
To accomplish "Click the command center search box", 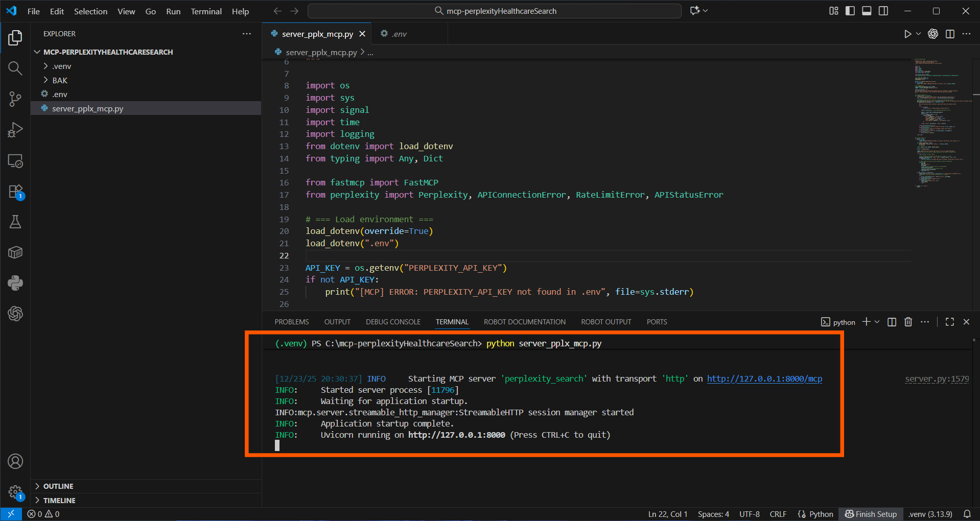I will (x=494, y=11).
